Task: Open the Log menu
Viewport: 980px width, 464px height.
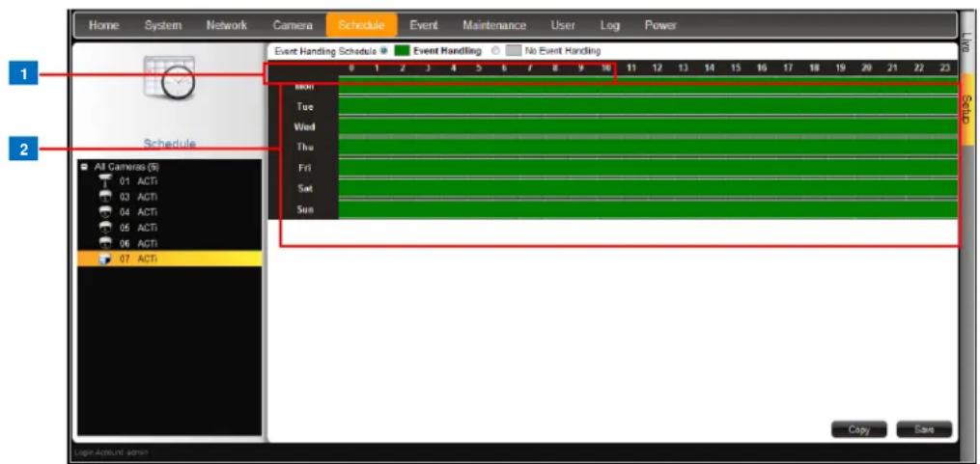Action: 609,26
